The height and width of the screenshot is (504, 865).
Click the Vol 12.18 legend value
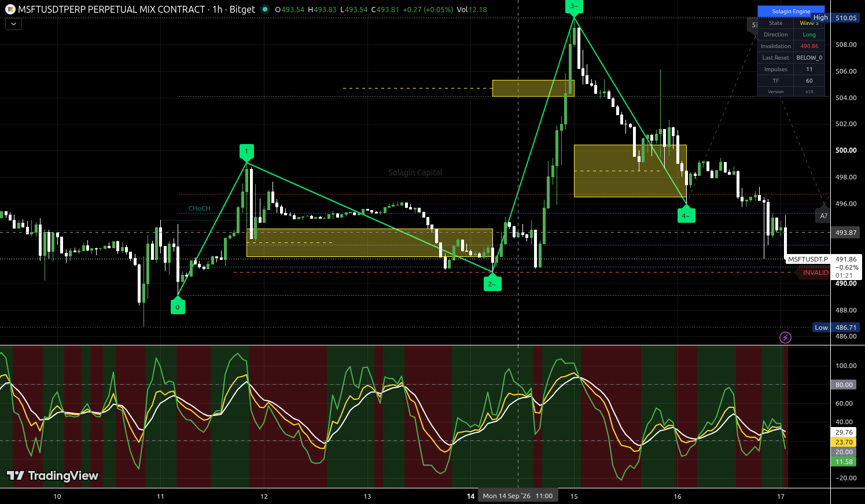(x=472, y=9)
